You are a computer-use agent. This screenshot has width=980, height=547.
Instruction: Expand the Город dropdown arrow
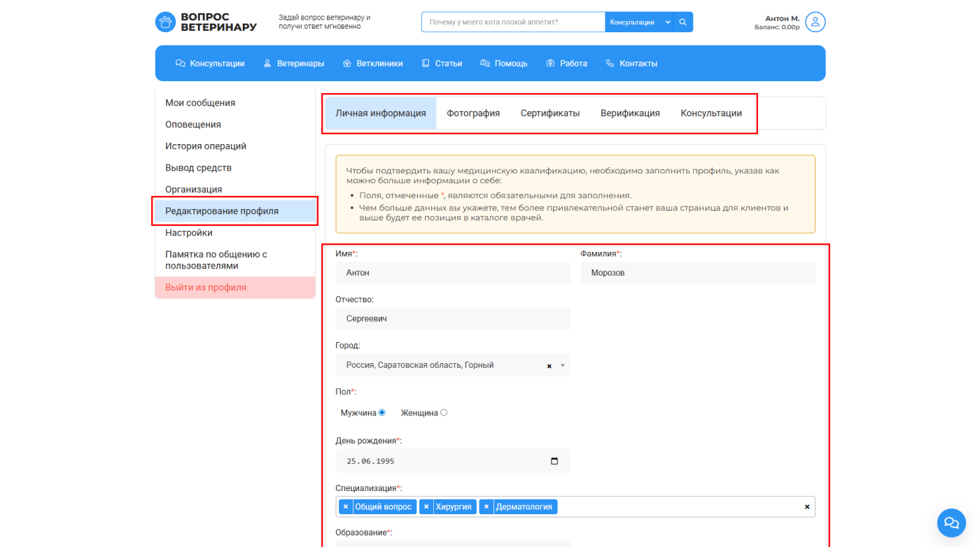[562, 366]
